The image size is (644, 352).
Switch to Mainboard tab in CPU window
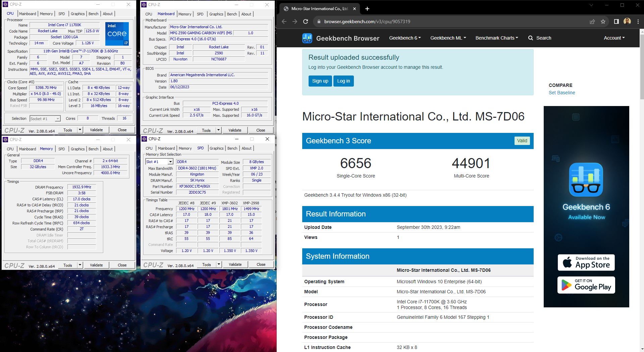click(28, 14)
